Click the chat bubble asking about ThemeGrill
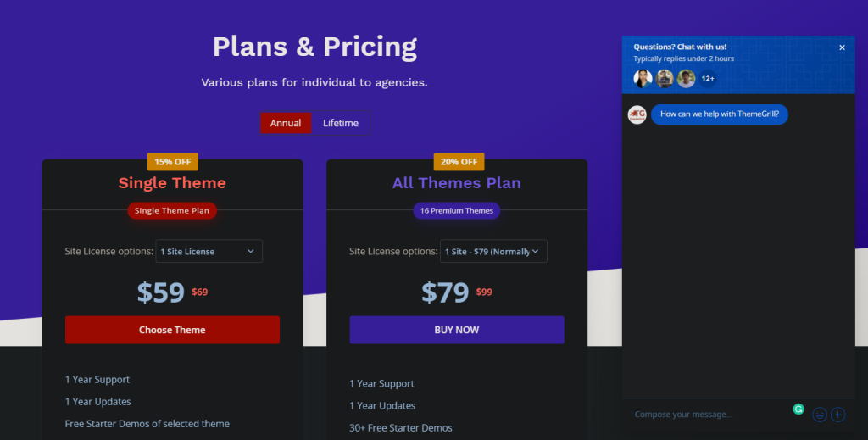Screen dimensions: 868x440 coord(719,114)
